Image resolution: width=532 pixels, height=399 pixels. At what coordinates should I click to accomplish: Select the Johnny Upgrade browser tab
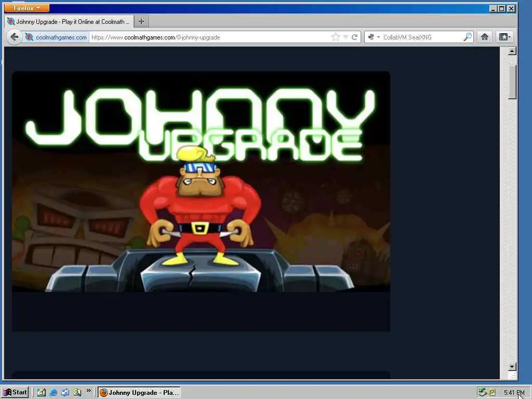(x=69, y=22)
